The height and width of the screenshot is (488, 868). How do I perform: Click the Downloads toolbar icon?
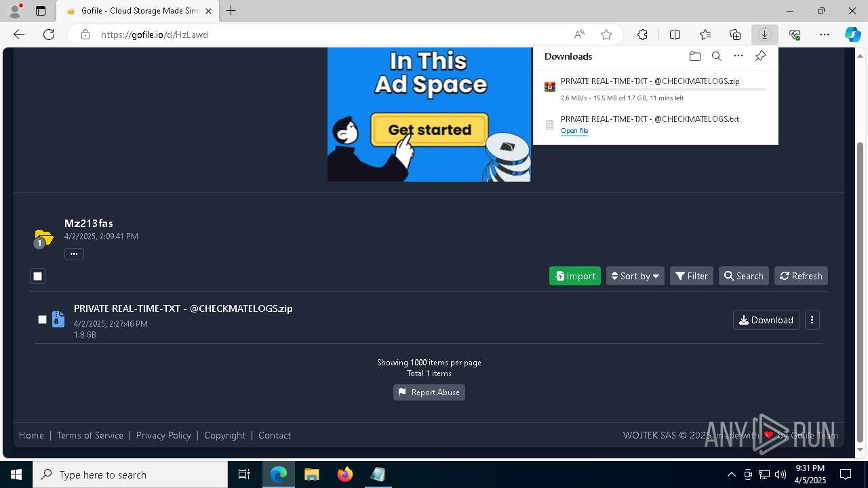click(764, 35)
